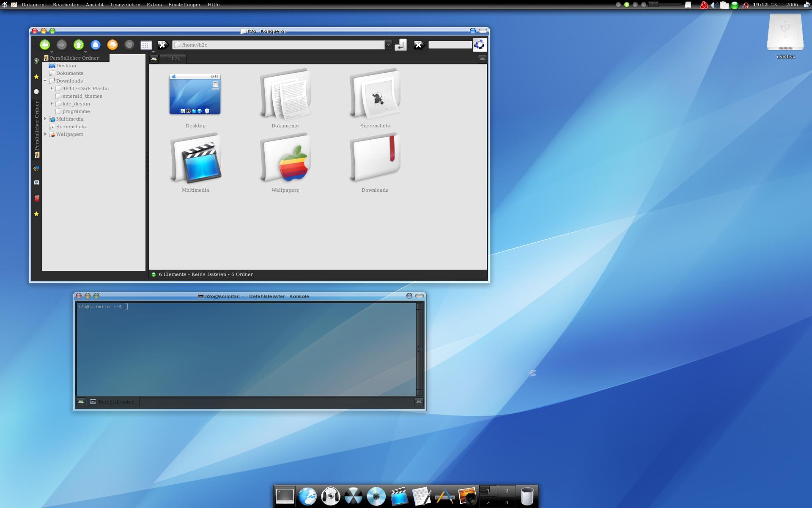This screenshot has width=812, height=508.
Task: Open the system computer sidebar panel icon
Action: coord(36,182)
